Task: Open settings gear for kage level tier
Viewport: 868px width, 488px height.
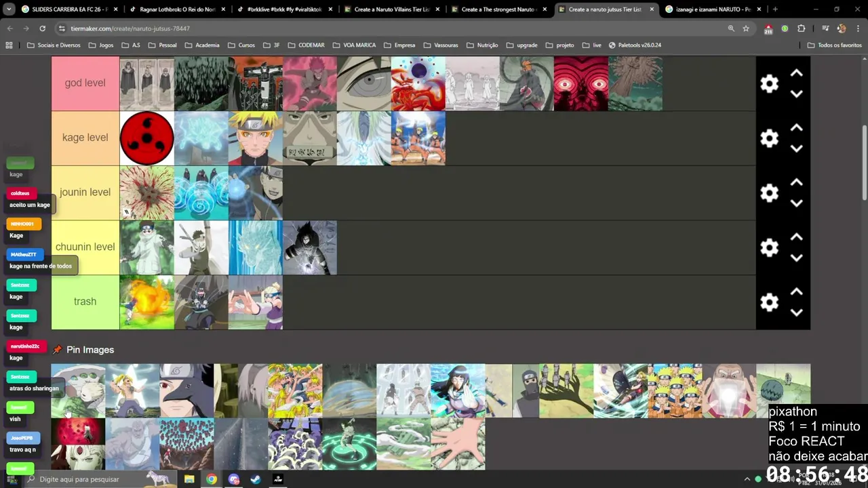Action: [x=769, y=138]
